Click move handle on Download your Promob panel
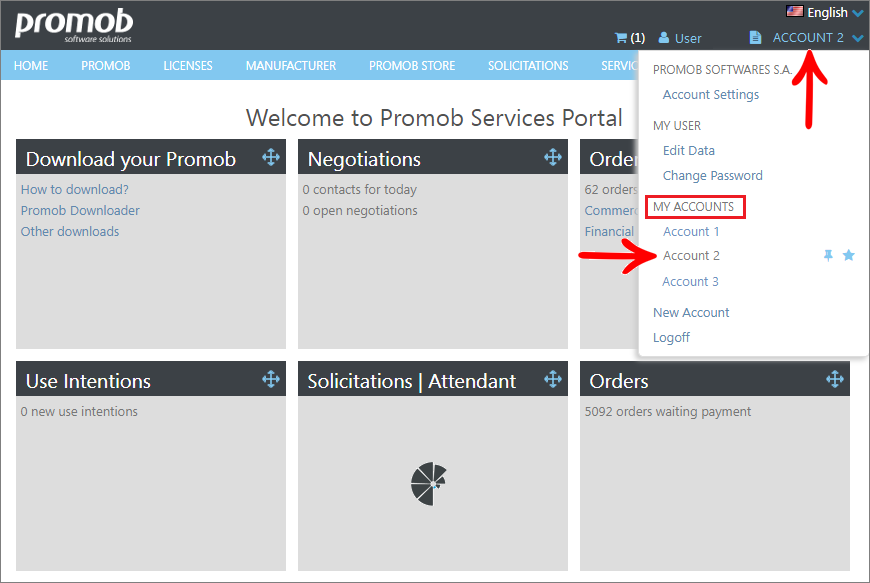 click(x=271, y=158)
